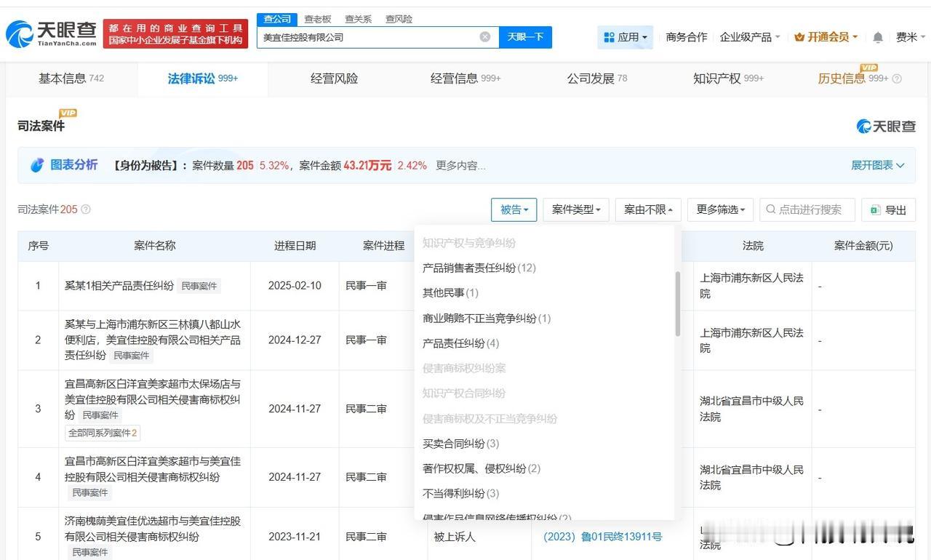
Task: Click the Excel 导出 export button
Action: (x=888, y=209)
